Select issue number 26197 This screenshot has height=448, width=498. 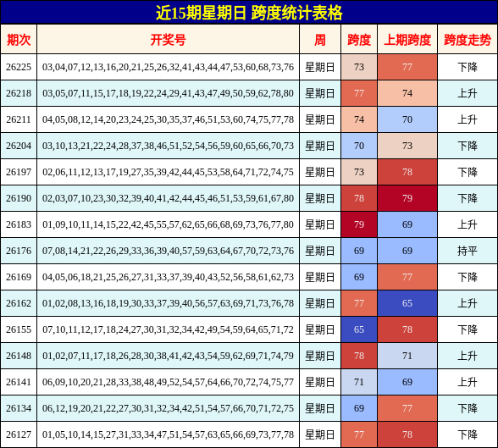click(x=19, y=172)
